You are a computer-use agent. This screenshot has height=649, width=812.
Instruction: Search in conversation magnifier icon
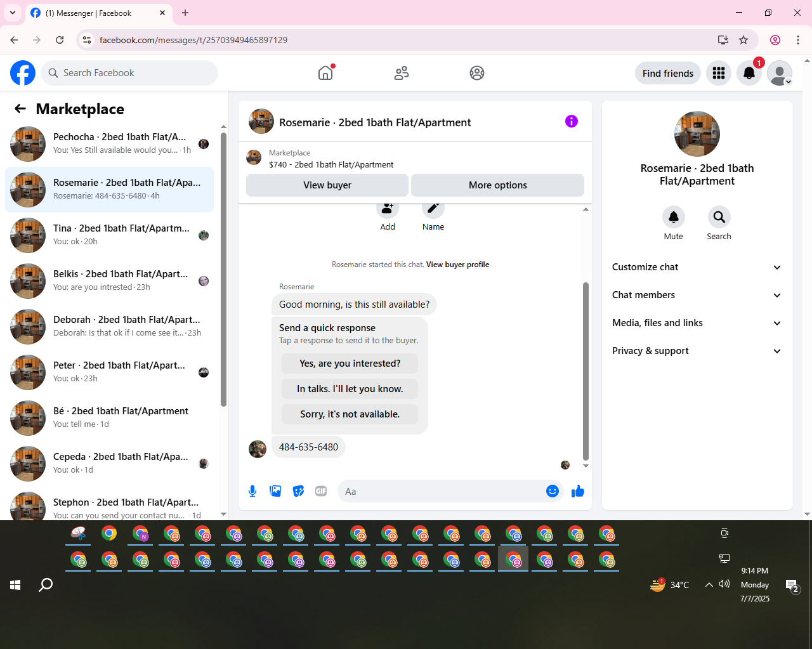tap(719, 217)
